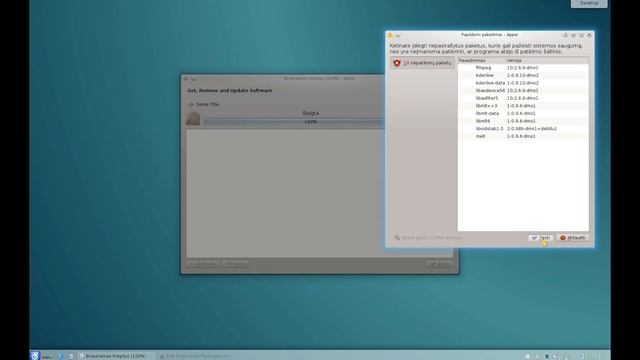Select the kdenlive-data package row
The width and height of the screenshot is (640, 360).
click(523, 83)
